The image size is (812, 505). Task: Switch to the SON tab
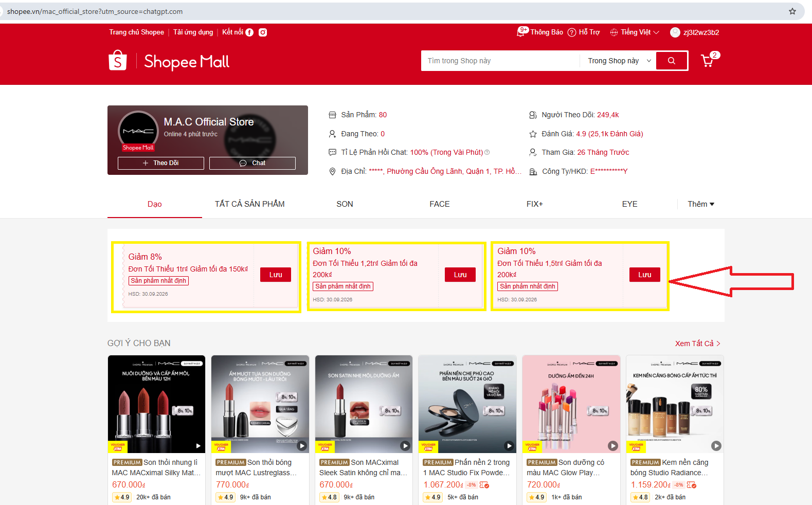345,204
